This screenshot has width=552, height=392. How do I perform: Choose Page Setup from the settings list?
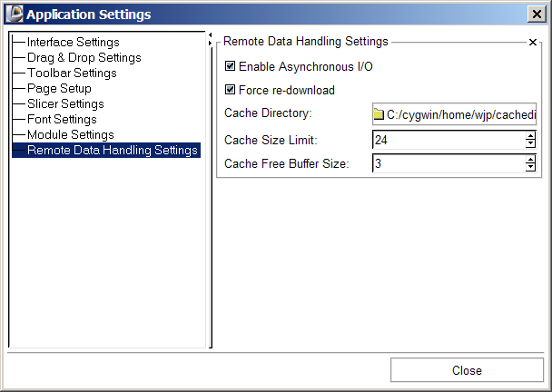coord(59,89)
